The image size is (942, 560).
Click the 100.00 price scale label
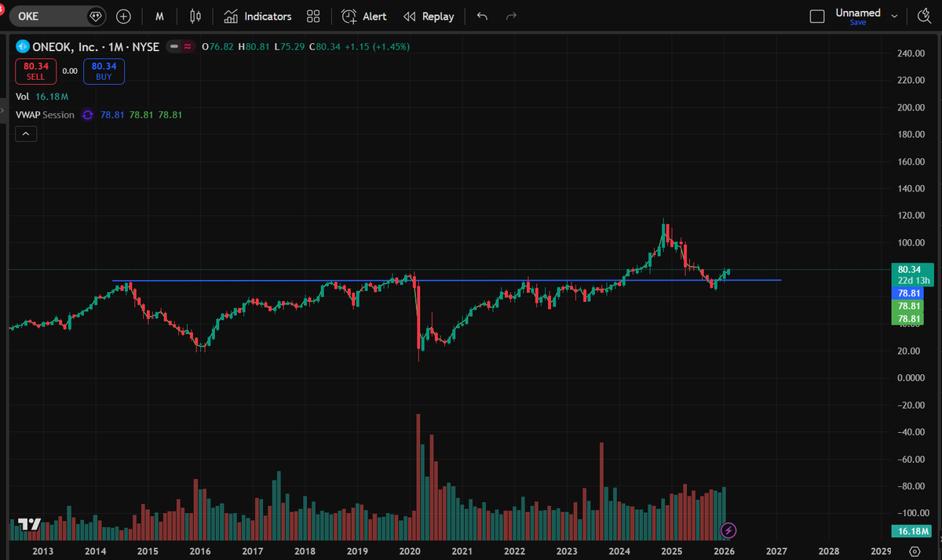pos(911,242)
